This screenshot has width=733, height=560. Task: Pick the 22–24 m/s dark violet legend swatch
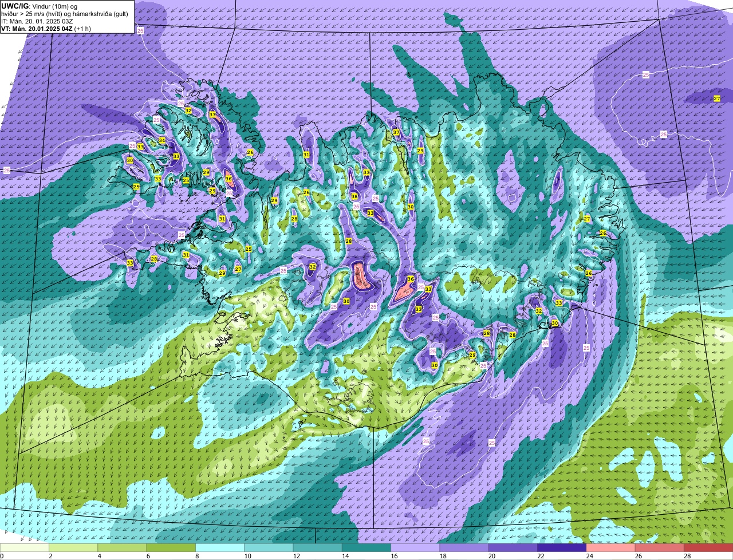562,548
